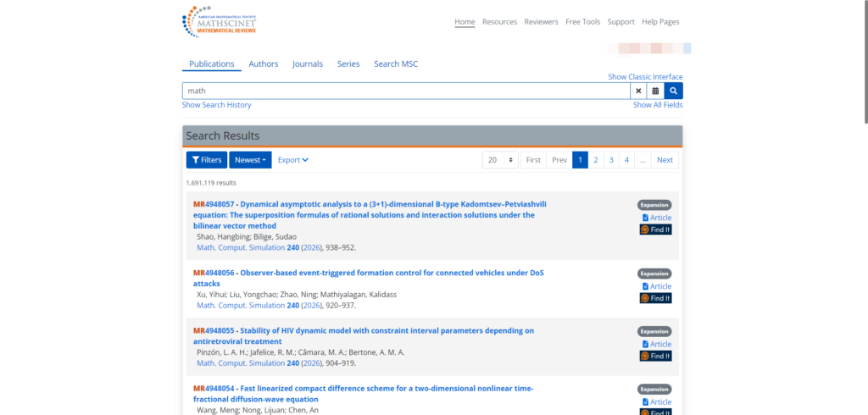Image resolution: width=868 pixels, height=415 pixels.
Task: Click Show Search History link
Action: [216, 105]
